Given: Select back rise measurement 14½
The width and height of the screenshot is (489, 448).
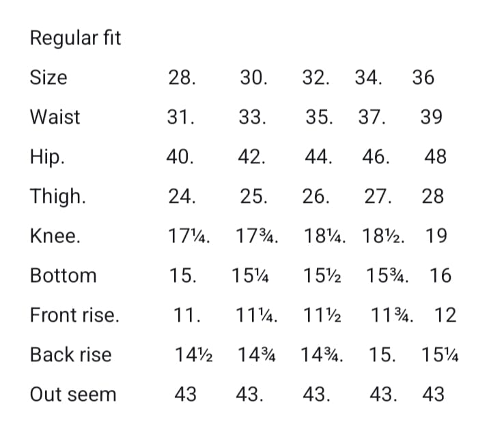Looking at the screenshot, I should pyautogui.click(x=194, y=355).
